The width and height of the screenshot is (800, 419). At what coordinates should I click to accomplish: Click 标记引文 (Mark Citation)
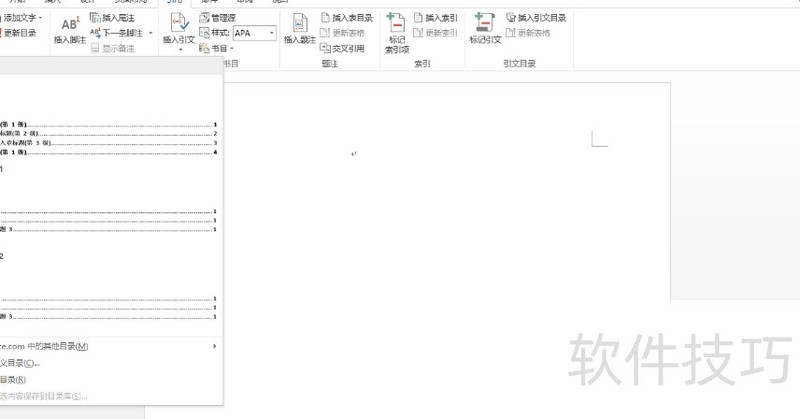(x=485, y=29)
